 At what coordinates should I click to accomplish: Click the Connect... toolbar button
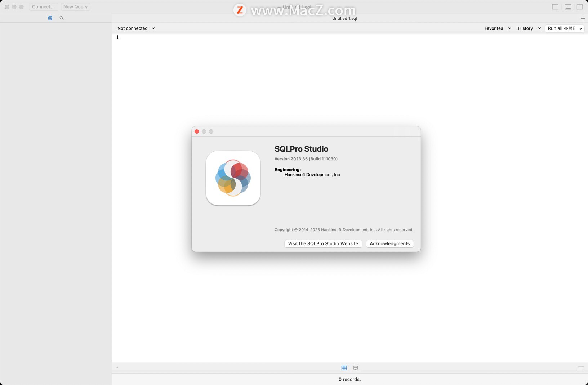click(43, 7)
